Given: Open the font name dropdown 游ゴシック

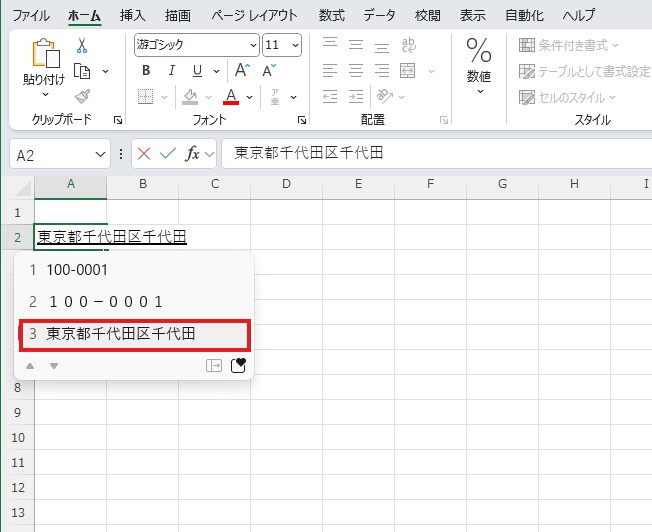Looking at the screenshot, I should pyautogui.click(x=254, y=45).
